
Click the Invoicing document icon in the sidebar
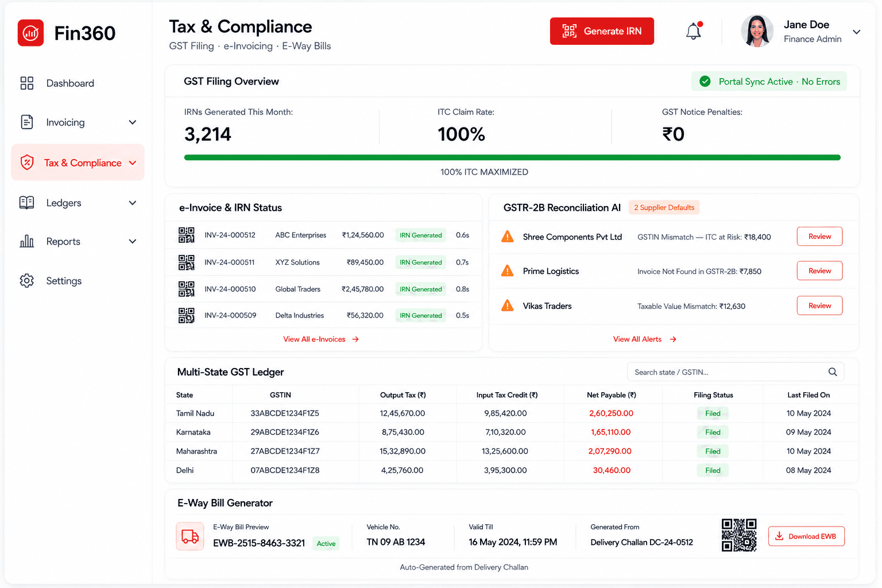[x=27, y=122]
